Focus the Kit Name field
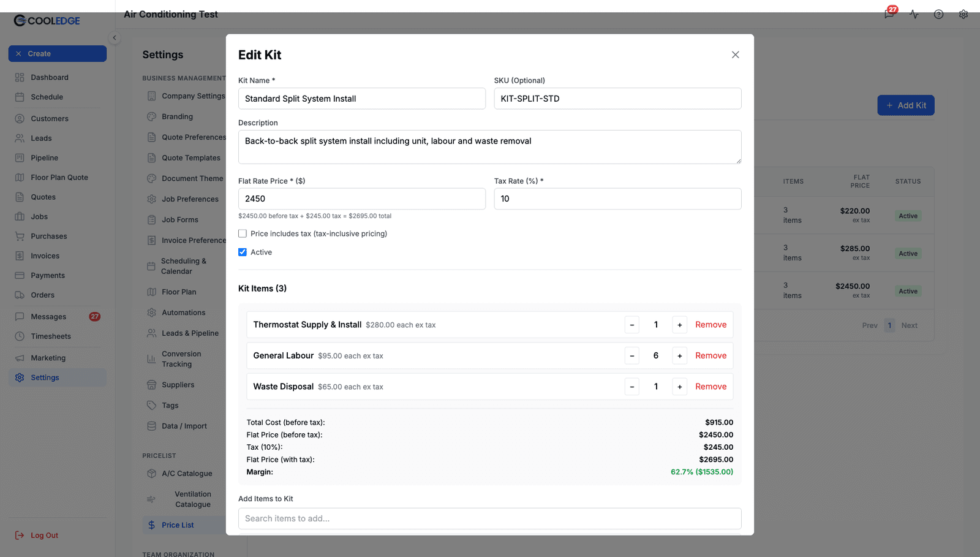This screenshot has width=980, height=557. pos(361,99)
